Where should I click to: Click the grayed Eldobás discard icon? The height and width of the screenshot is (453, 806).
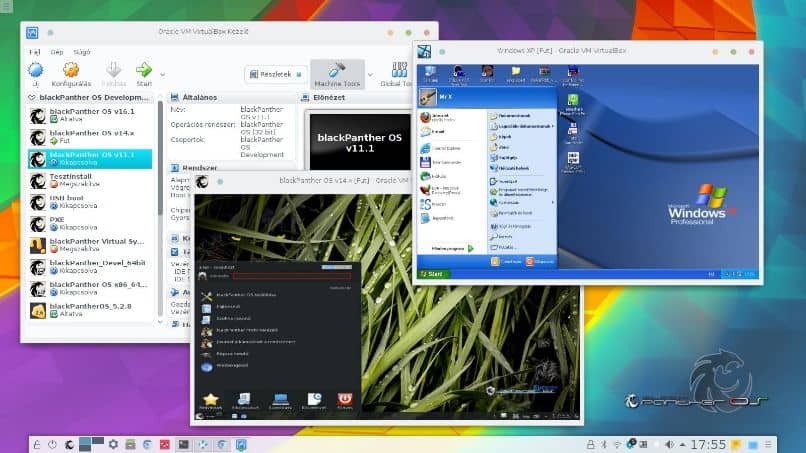[x=113, y=69]
